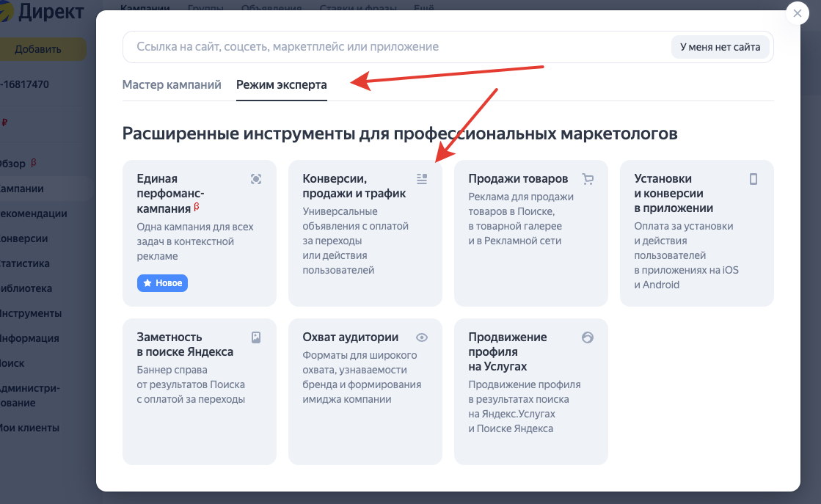Click the Оплата за установки и действия description
The image size is (821, 504).
(687, 255)
